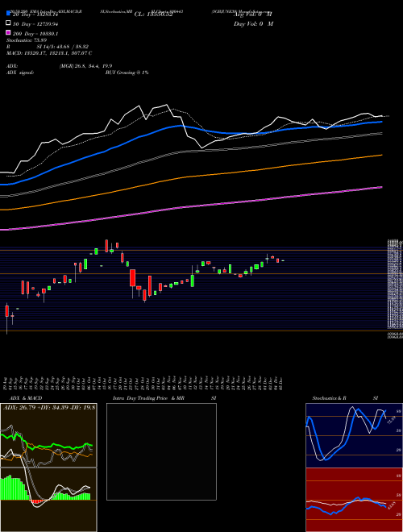Select the '50 Day = 12739.94' legend text
This screenshot has height=532, width=403.
(x=35, y=23)
